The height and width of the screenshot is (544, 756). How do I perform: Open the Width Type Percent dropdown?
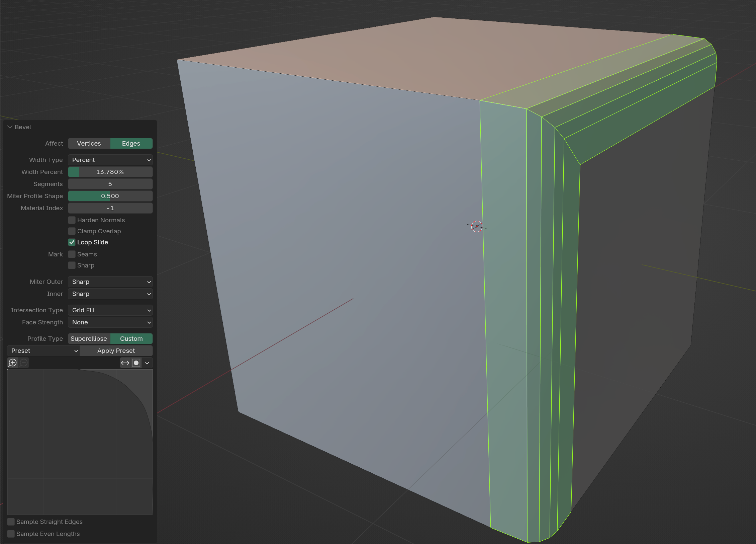click(x=110, y=160)
